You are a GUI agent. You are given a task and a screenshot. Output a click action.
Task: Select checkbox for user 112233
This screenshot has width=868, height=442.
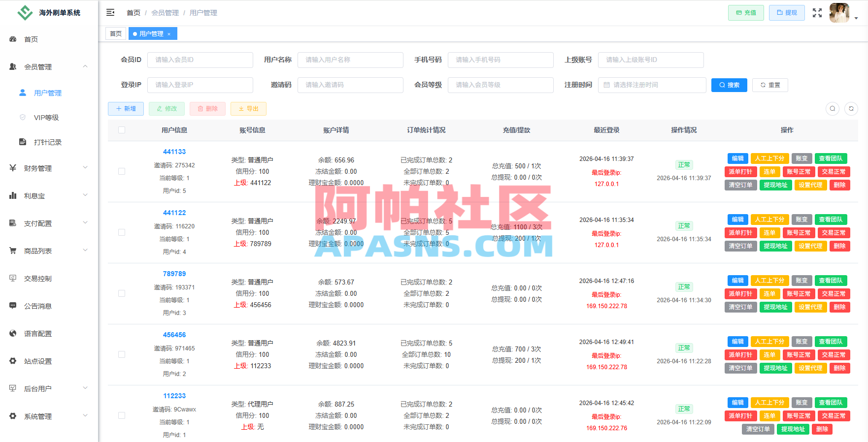122,415
